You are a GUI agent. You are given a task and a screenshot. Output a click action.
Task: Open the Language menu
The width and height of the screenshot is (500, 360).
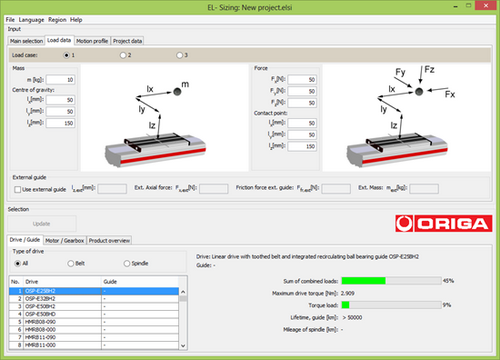31,20
